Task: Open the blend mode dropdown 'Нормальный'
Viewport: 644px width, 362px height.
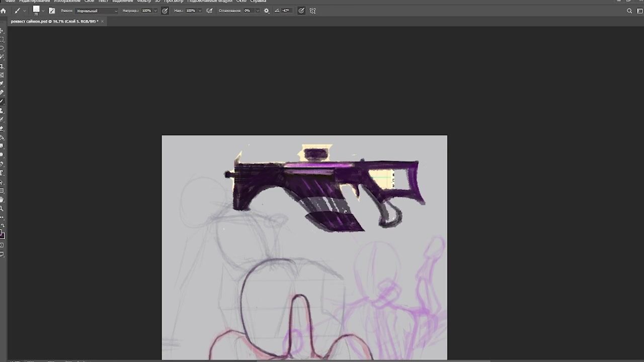Action: coord(97,11)
